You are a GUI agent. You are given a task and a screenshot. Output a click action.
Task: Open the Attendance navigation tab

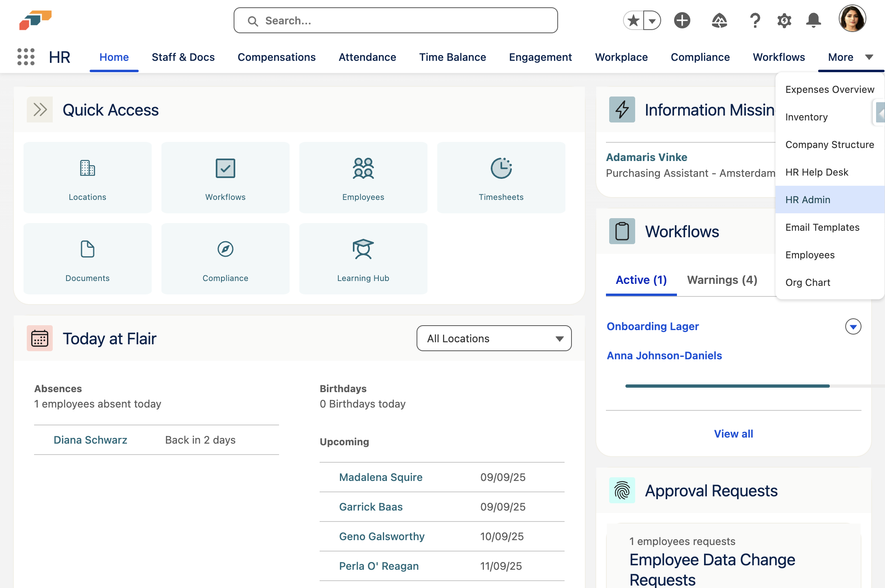pyautogui.click(x=367, y=57)
